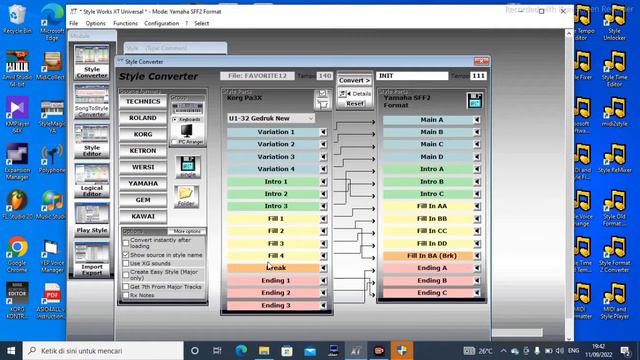Open the Options menu
This screenshot has height=360, width=640.
96,23
